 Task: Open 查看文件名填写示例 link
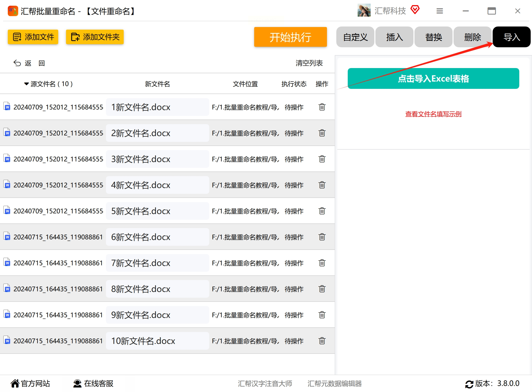(433, 114)
